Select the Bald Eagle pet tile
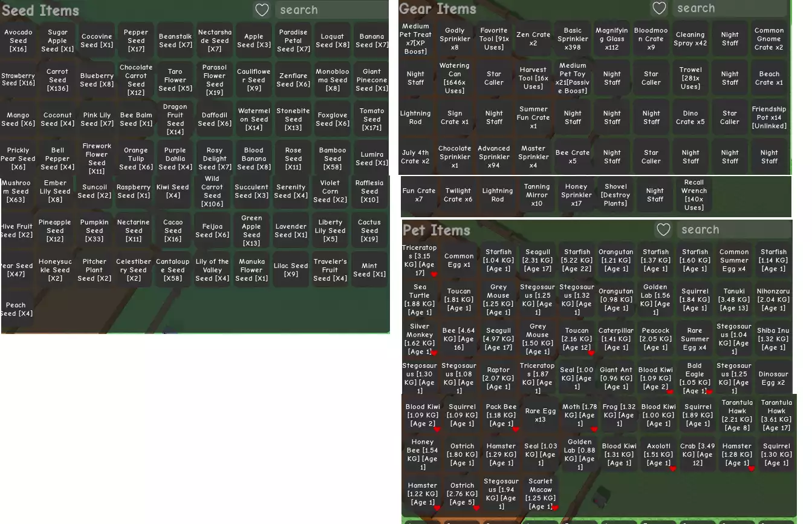This screenshot has height=524, width=812. pos(695,378)
